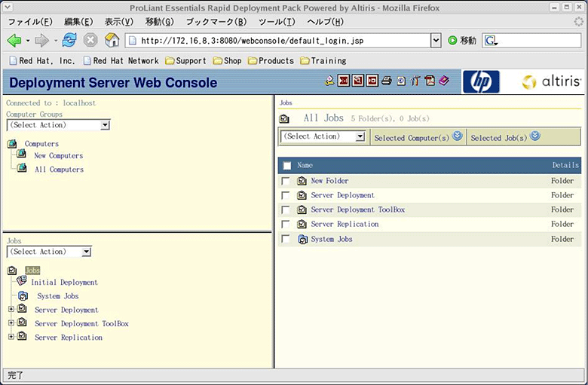The image size is (588, 385).
Task: Check the System Jobs row checkbox
Action: [286, 239]
